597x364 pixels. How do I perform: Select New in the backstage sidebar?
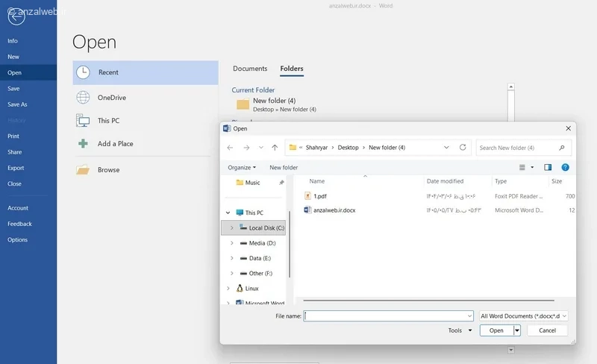click(13, 57)
